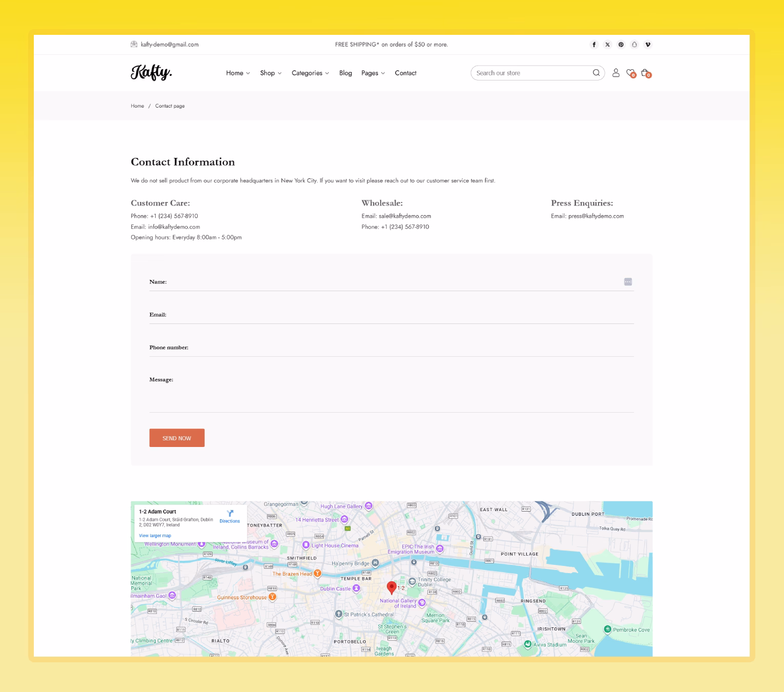Click the info@kaftydemo.com email text

[x=174, y=227]
